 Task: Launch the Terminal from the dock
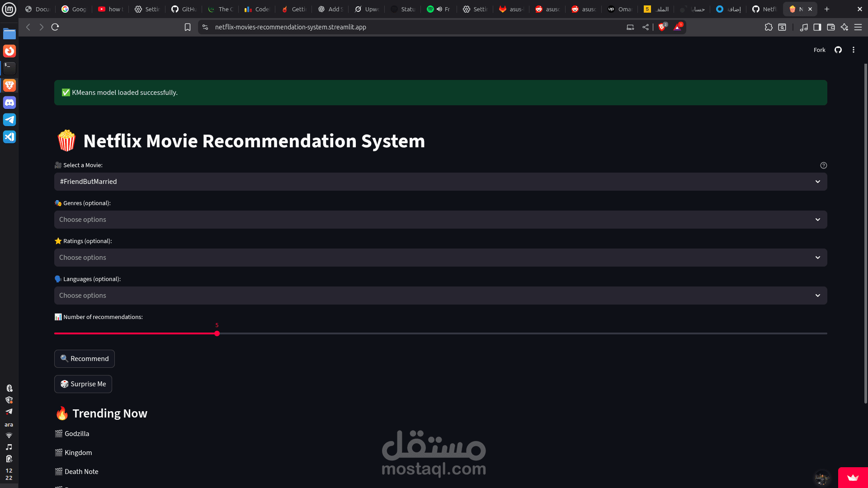[9, 68]
